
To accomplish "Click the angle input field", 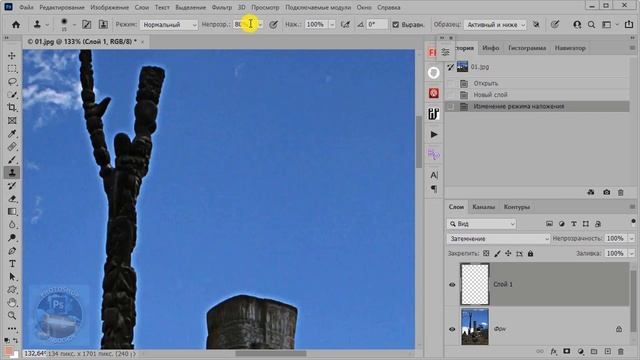I will 376,25.
